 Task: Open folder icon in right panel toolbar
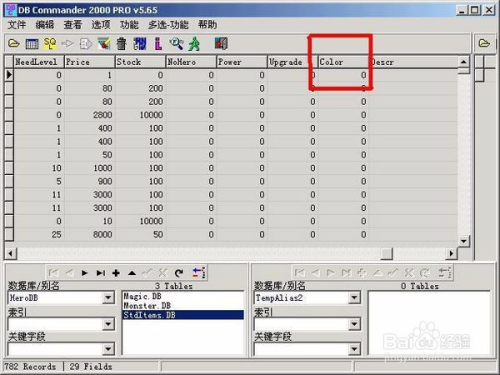coord(484,44)
